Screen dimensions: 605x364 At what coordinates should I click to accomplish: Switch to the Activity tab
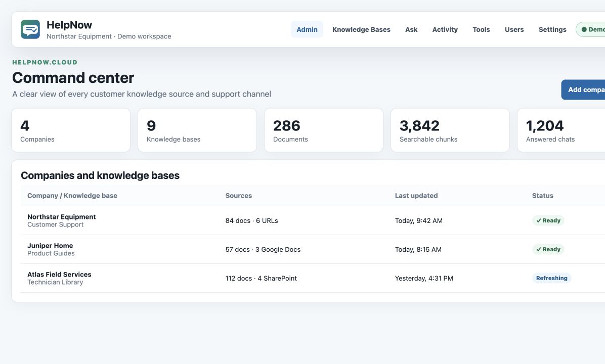pyautogui.click(x=445, y=29)
